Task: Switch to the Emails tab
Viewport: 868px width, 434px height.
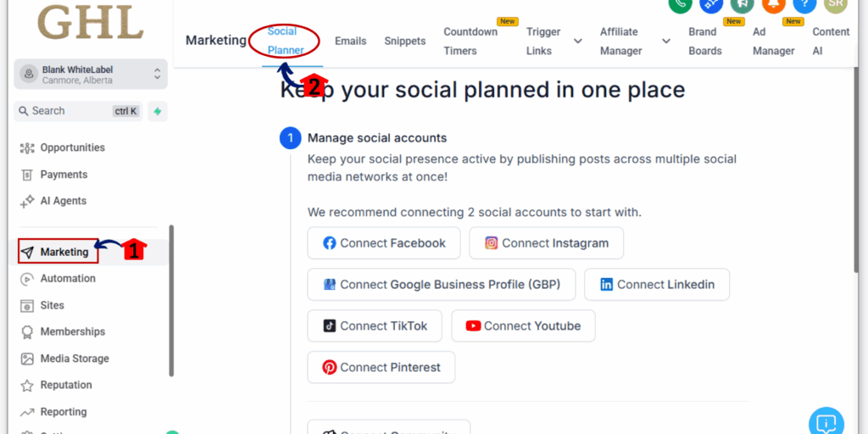Action: tap(350, 41)
